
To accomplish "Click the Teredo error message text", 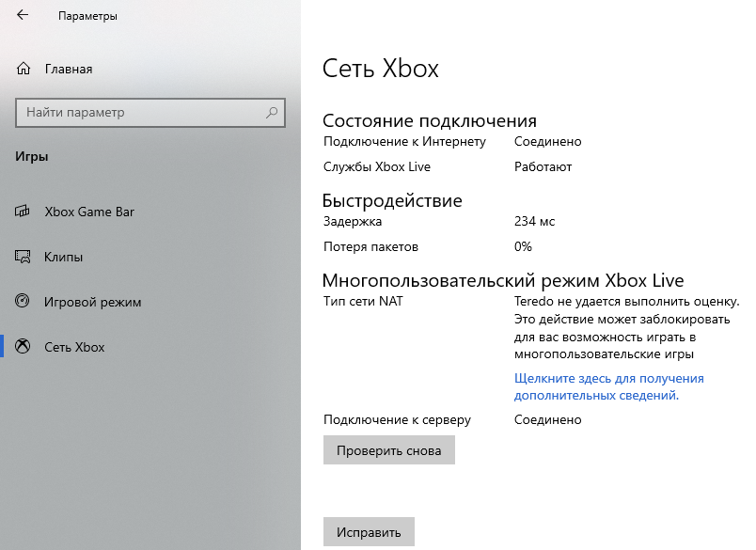I will (627, 328).
